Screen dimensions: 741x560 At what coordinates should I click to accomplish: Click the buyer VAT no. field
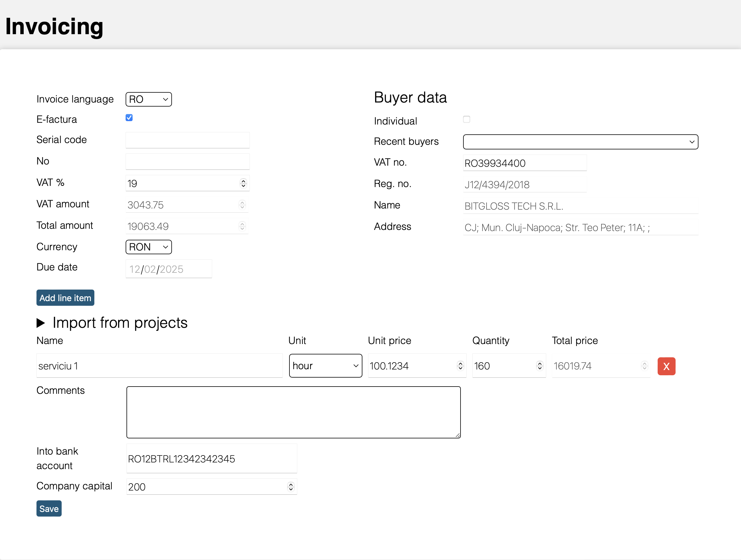524,163
